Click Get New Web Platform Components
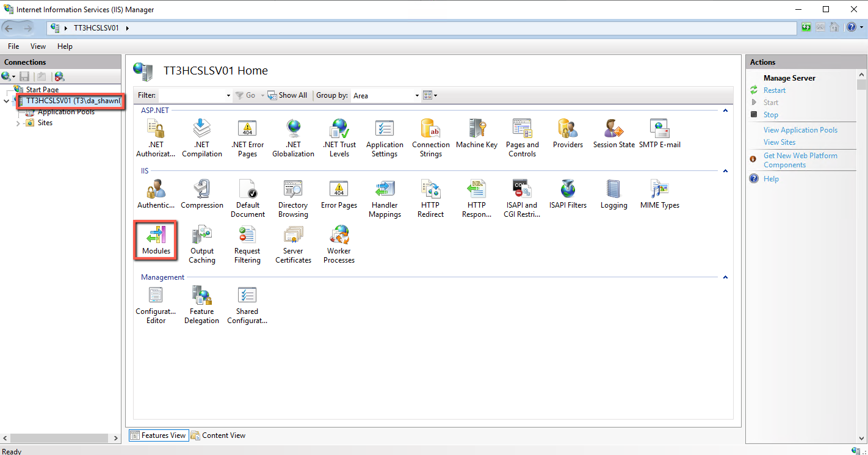Image resolution: width=868 pixels, height=455 pixels. (800, 160)
